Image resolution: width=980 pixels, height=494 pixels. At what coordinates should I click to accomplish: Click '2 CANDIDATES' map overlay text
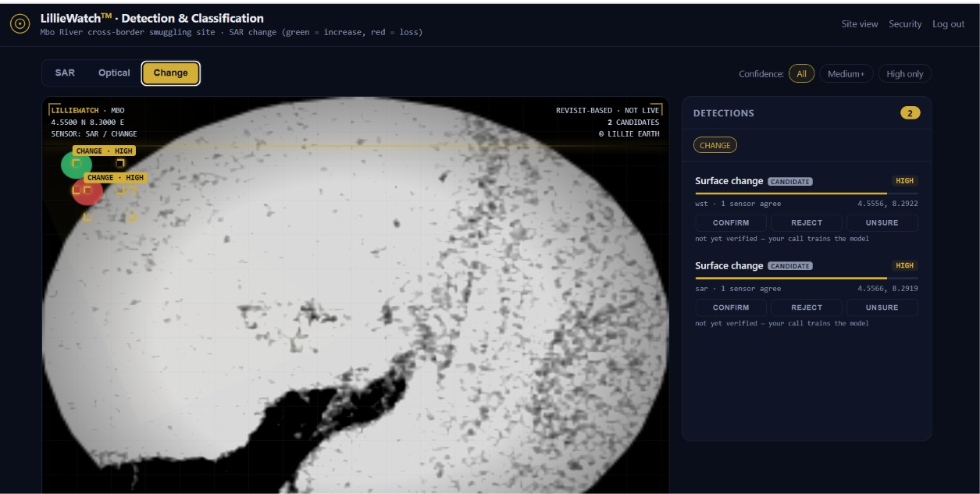[633, 123]
